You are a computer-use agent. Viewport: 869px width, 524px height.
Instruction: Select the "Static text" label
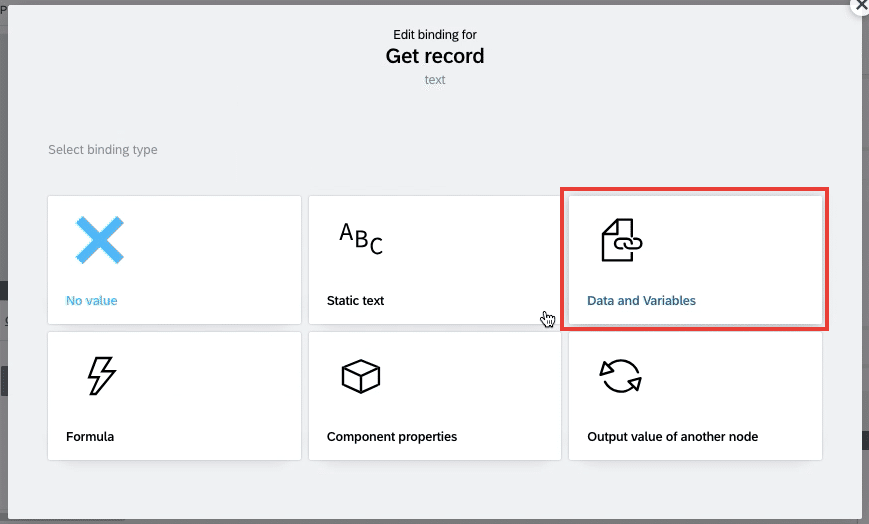pos(355,301)
